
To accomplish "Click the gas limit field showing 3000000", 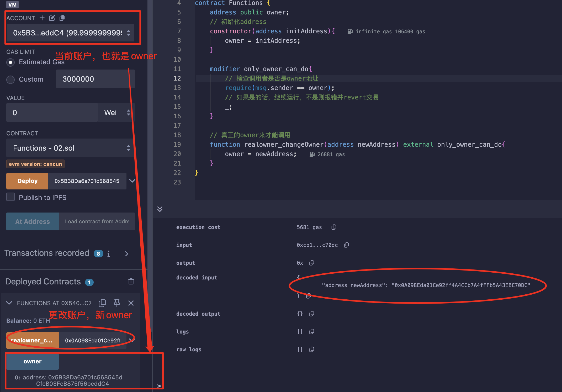I will tap(95, 79).
